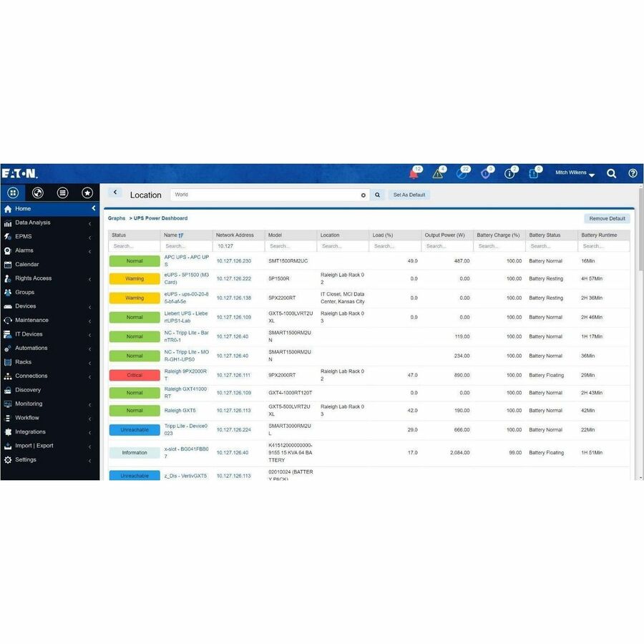The width and height of the screenshot is (644, 644).
Task: Click the Set As Default button
Action: coord(409,194)
